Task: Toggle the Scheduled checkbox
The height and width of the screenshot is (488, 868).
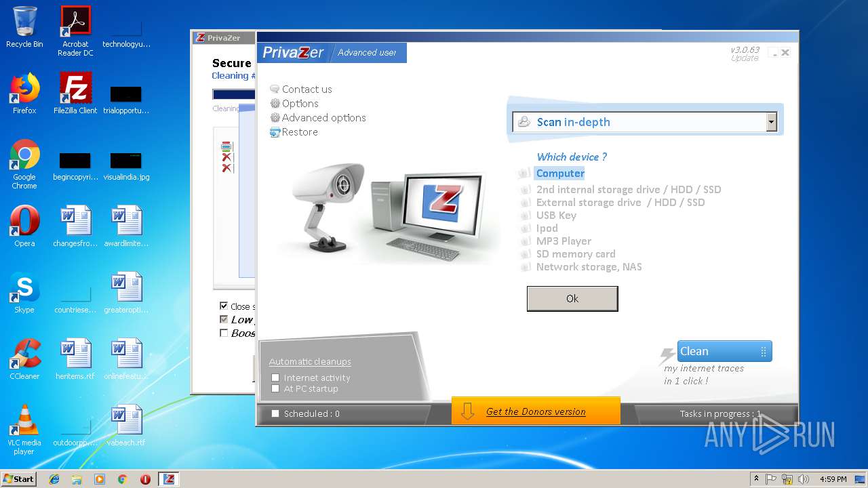Action: coord(275,413)
